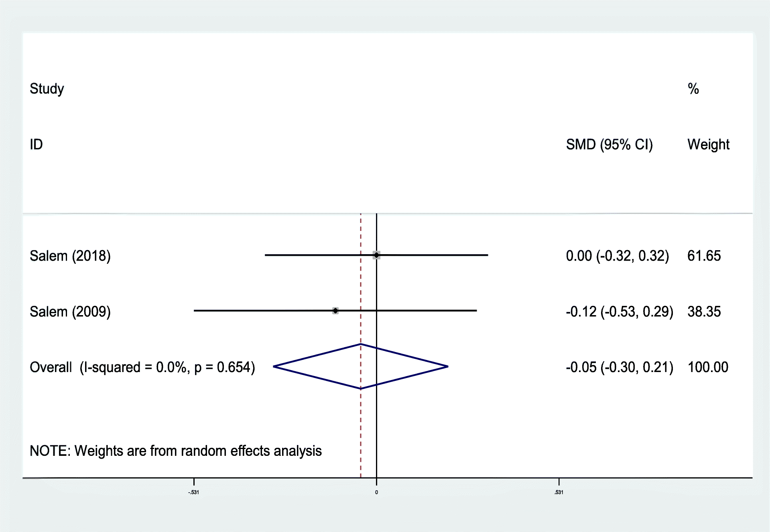
Task: Click the weight '61.65'
Action: point(704,256)
